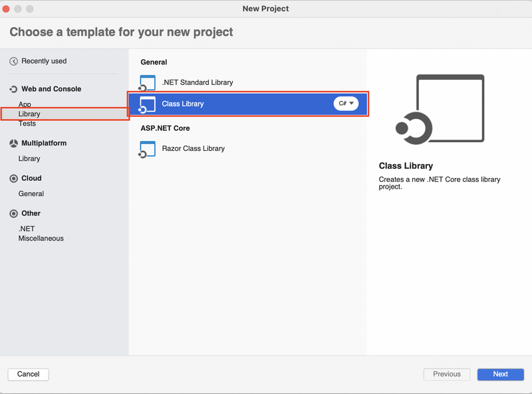Viewport: 532px width, 394px height.
Task: Click the Other heading
Action: coord(31,213)
